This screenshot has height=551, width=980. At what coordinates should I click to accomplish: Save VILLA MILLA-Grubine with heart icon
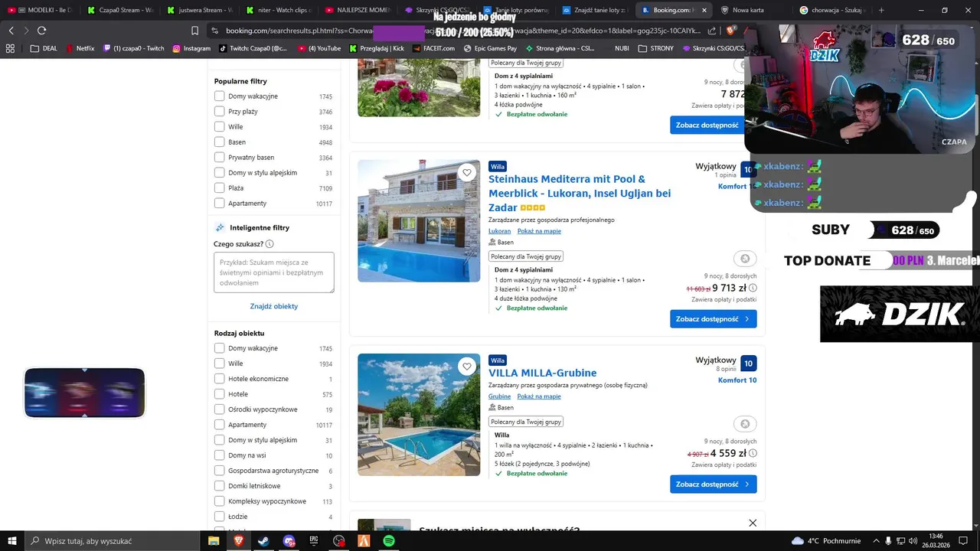[467, 367]
